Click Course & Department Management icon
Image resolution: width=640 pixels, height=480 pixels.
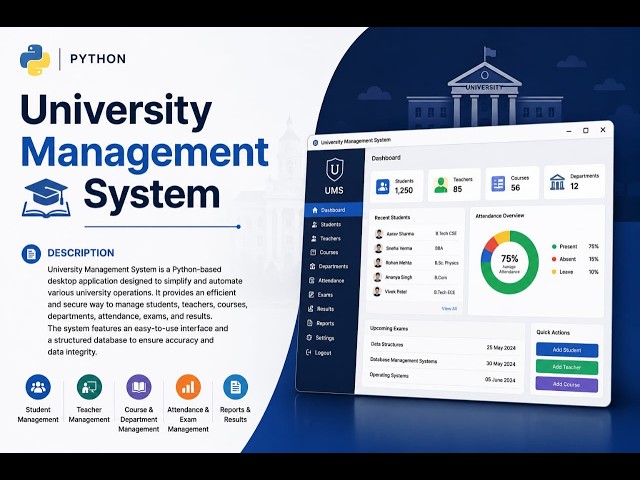139,387
